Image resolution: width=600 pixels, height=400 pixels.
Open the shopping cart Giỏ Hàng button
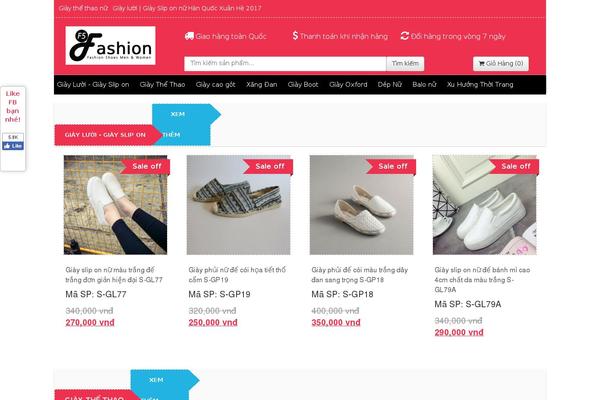pyautogui.click(x=501, y=64)
